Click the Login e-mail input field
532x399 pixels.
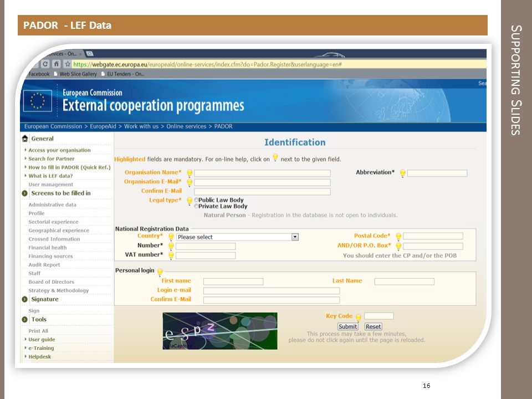pos(272,291)
